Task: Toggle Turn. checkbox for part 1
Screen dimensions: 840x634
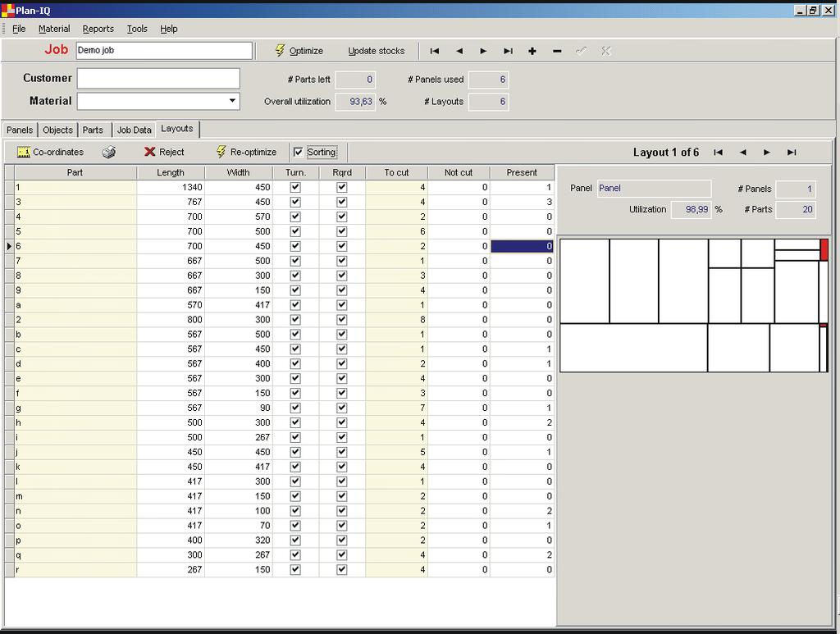Action: [x=295, y=188]
